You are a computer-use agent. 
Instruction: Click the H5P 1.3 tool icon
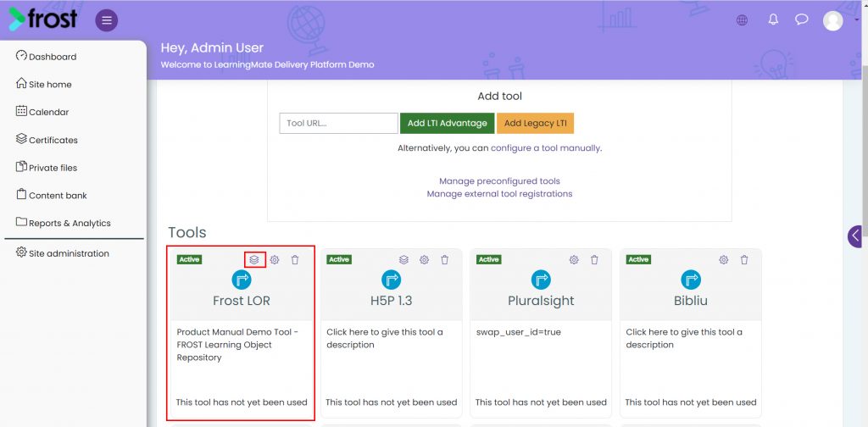[x=392, y=280]
